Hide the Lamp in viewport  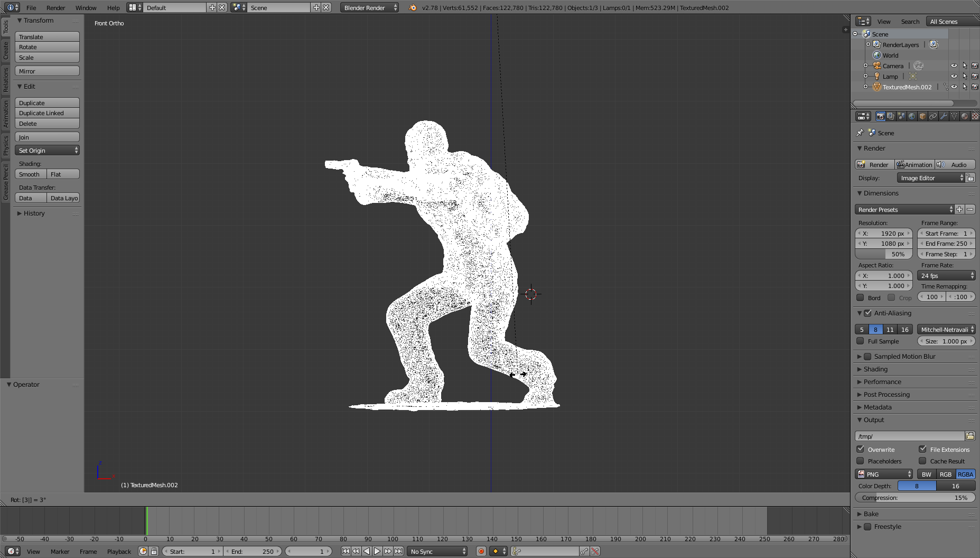click(954, 76)
